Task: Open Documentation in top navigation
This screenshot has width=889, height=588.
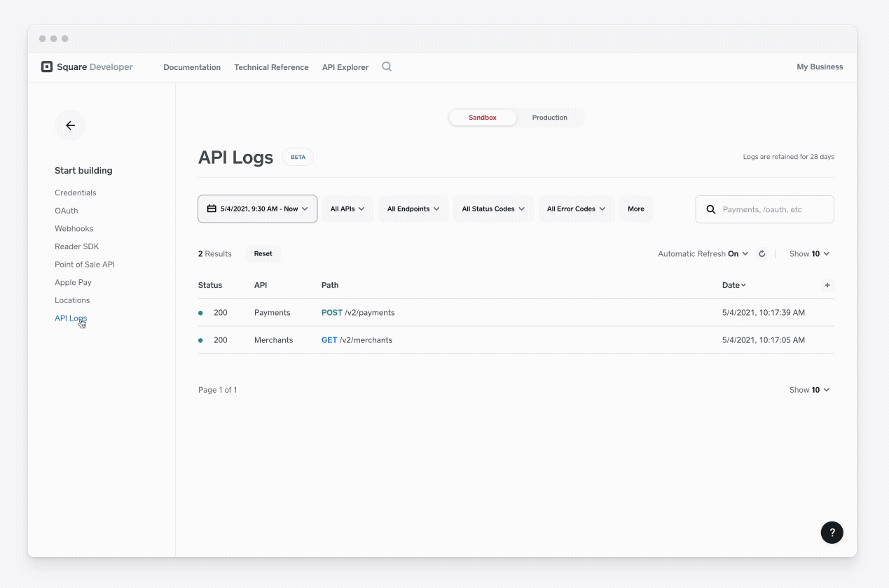Action: pyautogui.click(x=192, y=67)
